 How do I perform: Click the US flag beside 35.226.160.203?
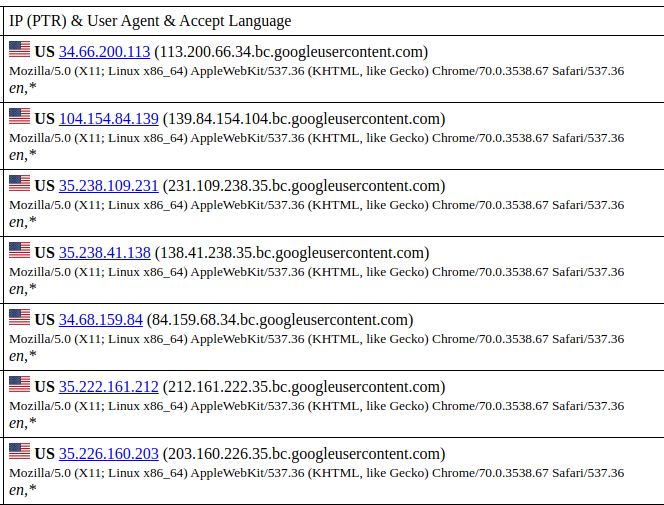point(19,451)
